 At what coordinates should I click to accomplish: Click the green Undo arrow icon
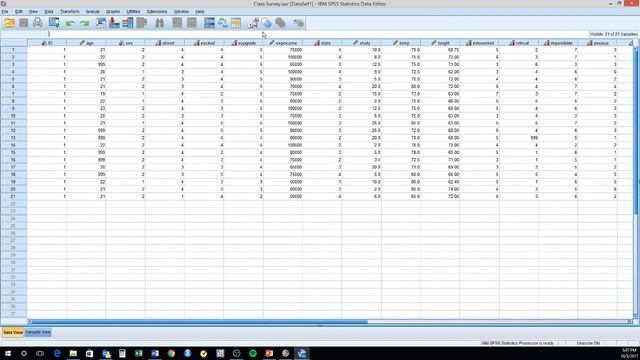(70, 23)
